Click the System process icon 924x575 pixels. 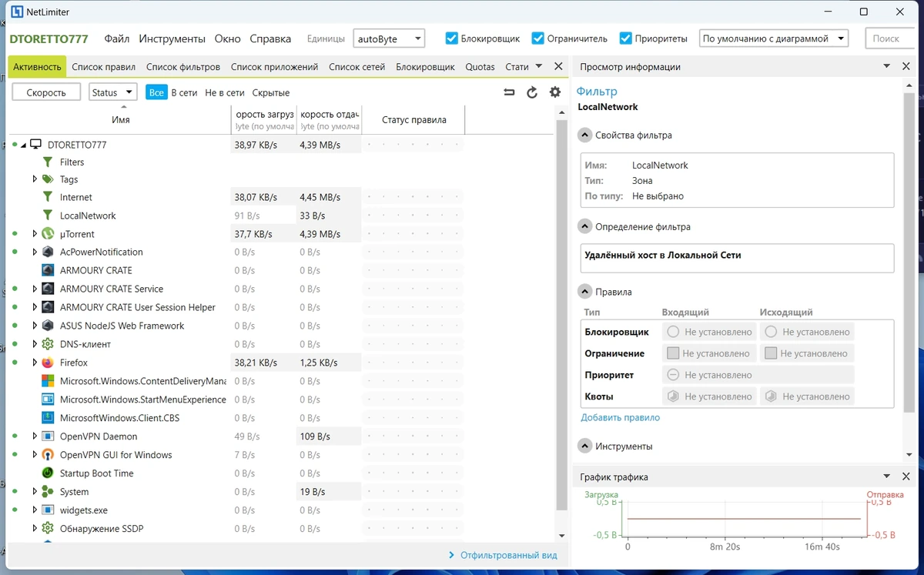pos(47,492)
